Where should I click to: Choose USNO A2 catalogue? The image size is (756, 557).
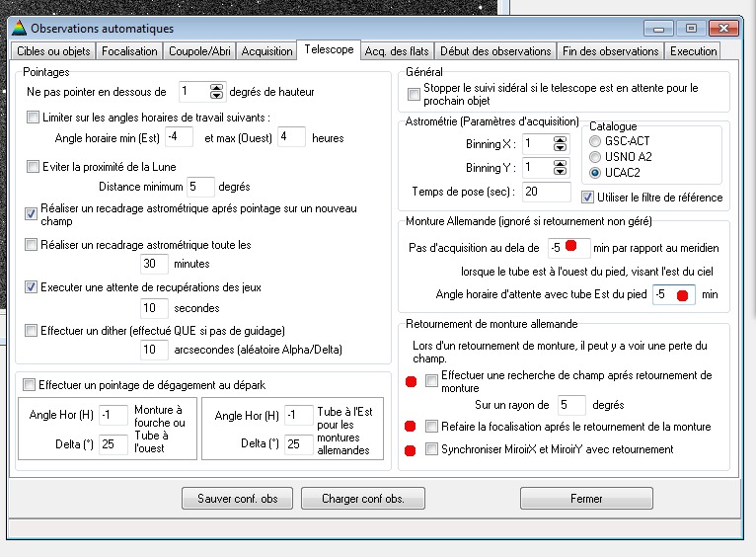[x=595, y=157]
